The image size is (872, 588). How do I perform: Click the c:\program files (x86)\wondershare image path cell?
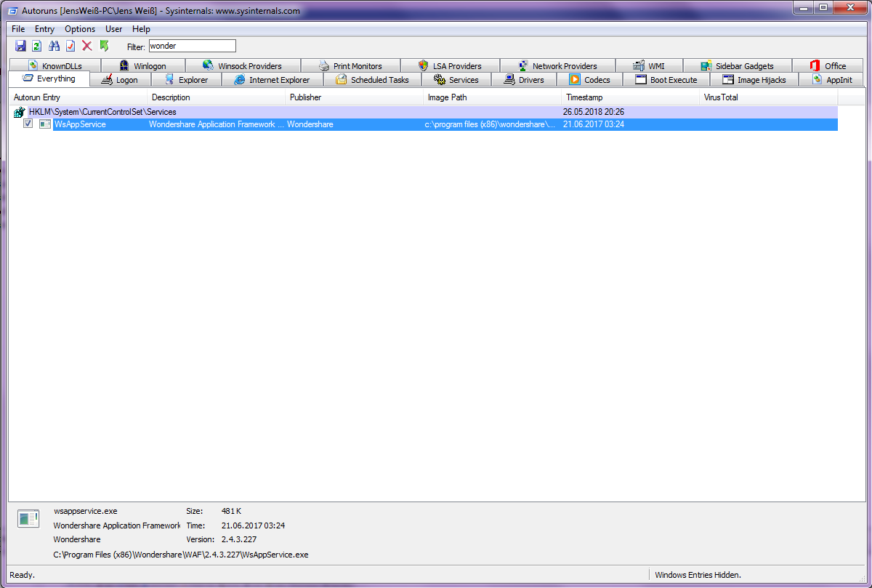491,124
